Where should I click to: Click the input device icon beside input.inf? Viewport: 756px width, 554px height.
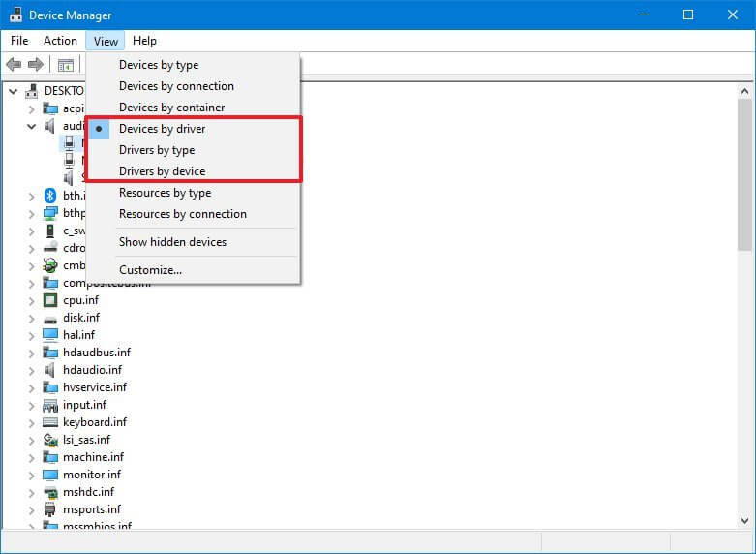coord(50,405)
